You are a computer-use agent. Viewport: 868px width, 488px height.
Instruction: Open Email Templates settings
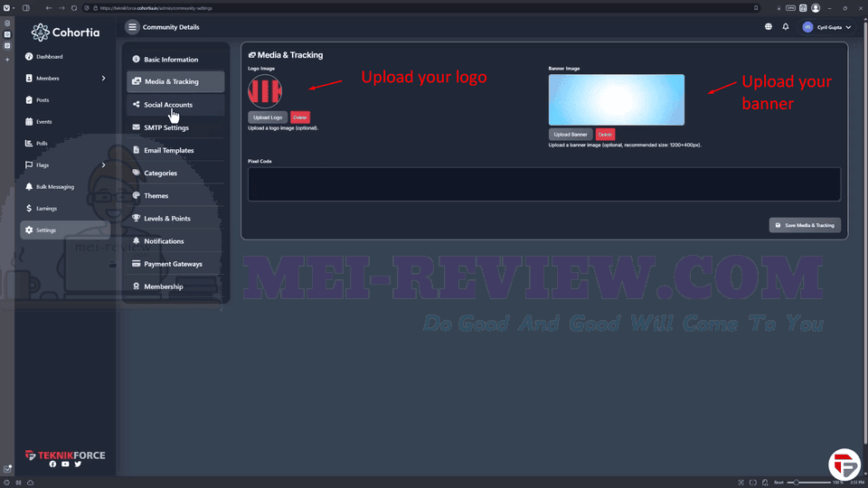(175, 150)
